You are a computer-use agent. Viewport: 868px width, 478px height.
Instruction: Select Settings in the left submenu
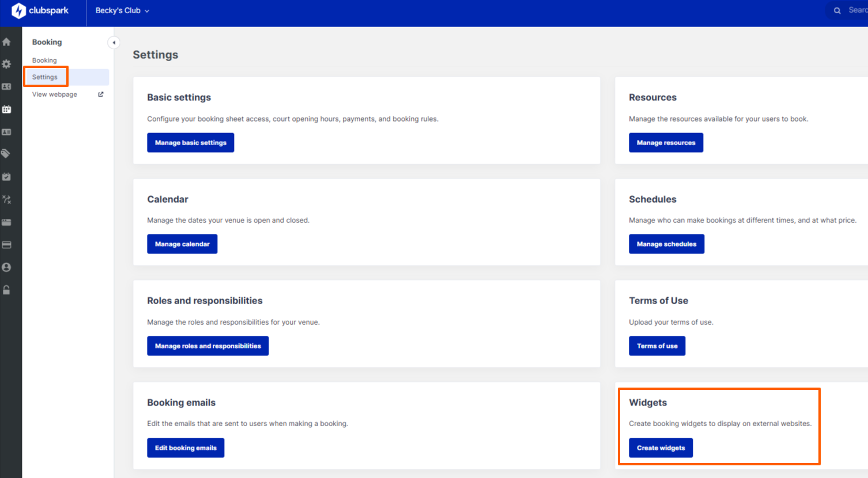(45, 77)
